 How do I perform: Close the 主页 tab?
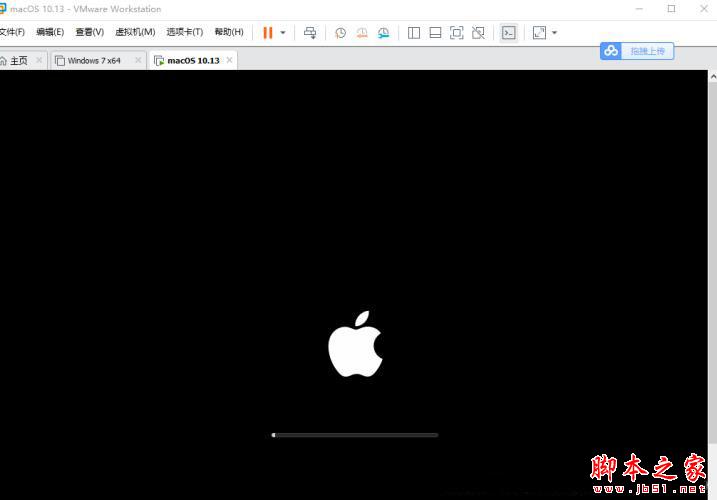(39, 60)
